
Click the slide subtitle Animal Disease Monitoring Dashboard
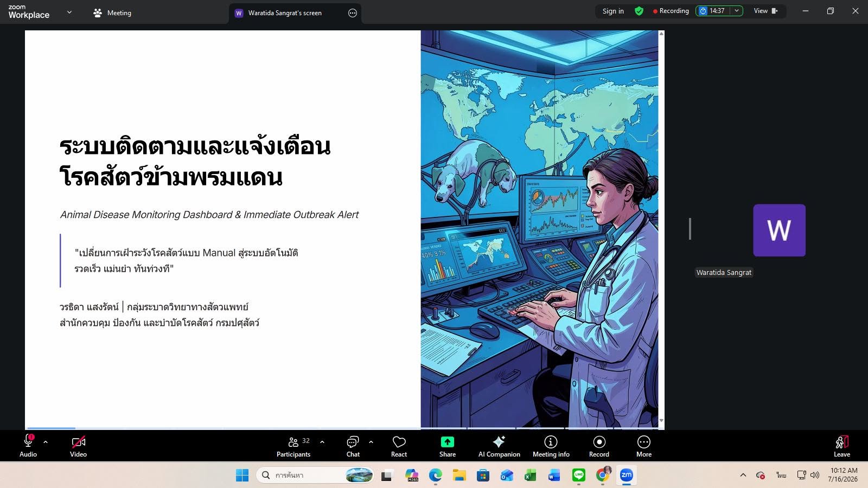point(209,215)
